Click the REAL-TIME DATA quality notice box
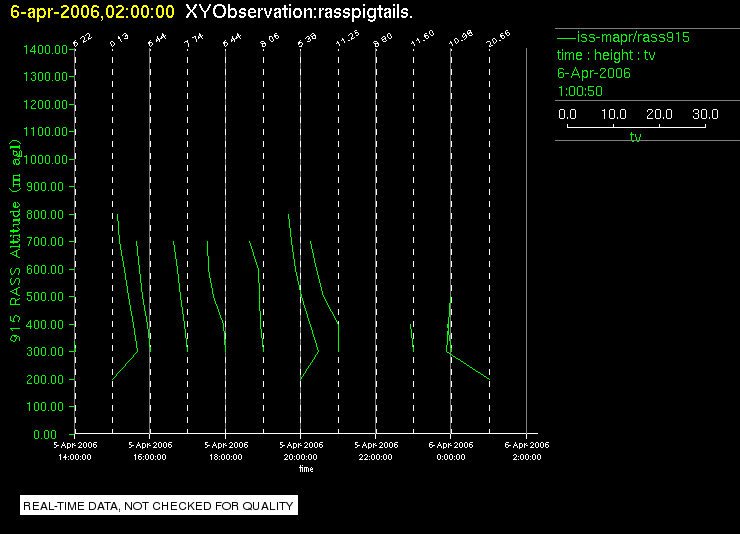The height and width of the screenshot is (534, 740). 159,506
